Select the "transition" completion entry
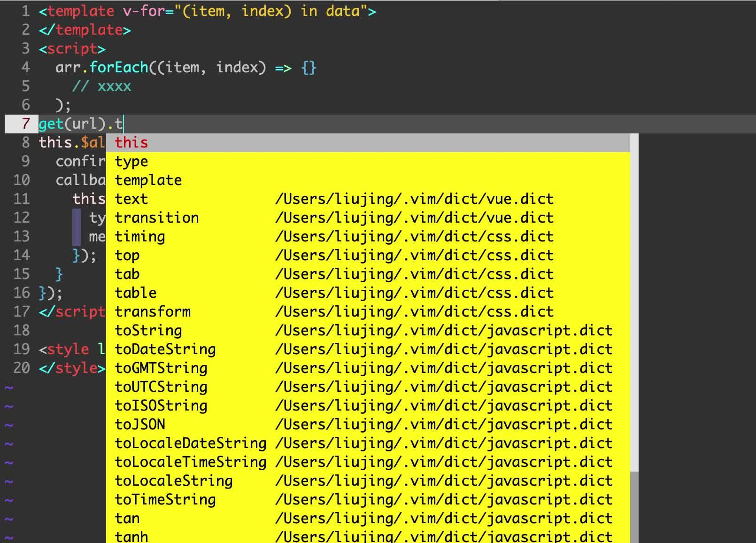Viewport: 756px width, 543px height. pyautogui.click(x=156, y=217)
